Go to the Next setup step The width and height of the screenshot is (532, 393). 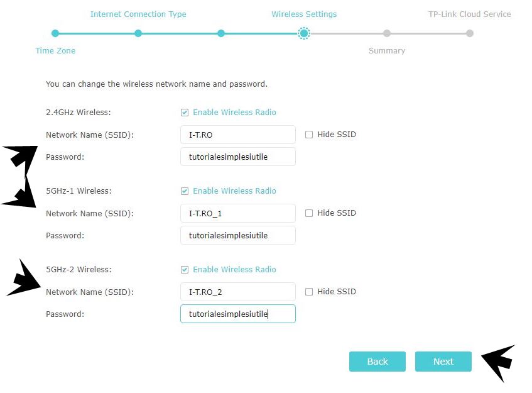(x=443, y=362)
